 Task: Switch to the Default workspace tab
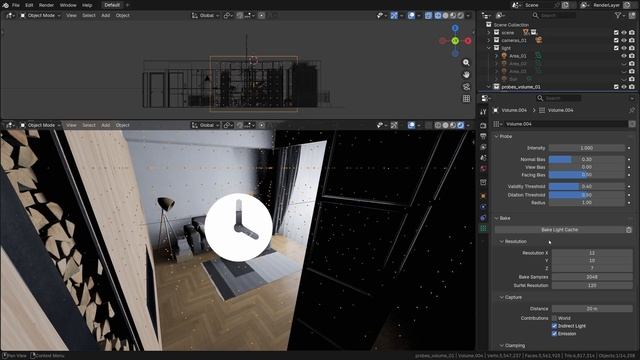click(111, 5)
